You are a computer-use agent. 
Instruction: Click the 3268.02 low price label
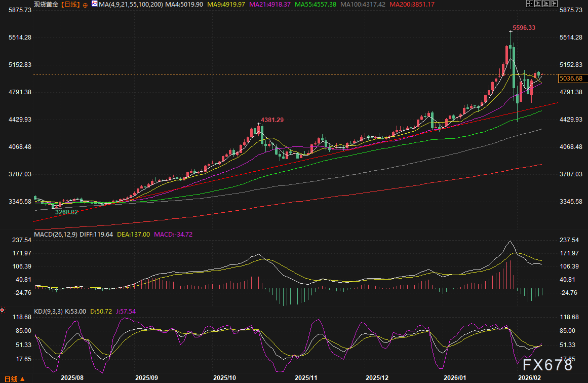pos(66,212)
